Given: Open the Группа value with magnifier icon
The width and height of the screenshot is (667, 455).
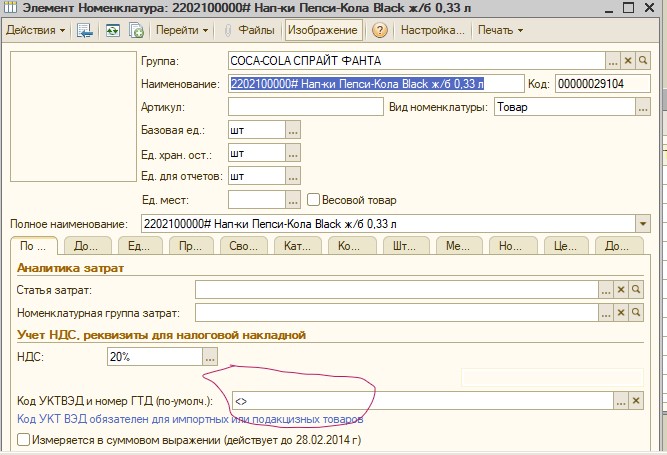Looking at the screenshot, I should (x=643, y=61).
